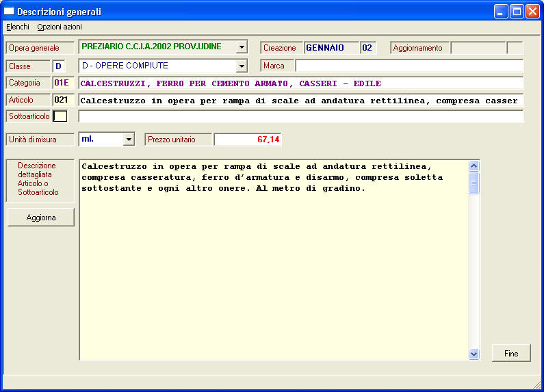Viewport: 544px width, 392px height.
Task: Click the Articolo description field starting Calcestruzzo in opera
Action: pyautogui.click(x=301, y=101)
